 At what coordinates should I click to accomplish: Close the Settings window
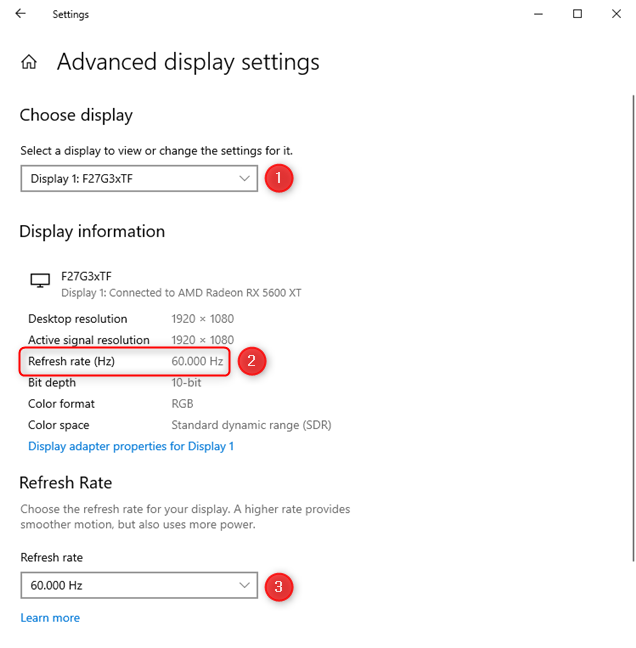[x=616, y=14]
